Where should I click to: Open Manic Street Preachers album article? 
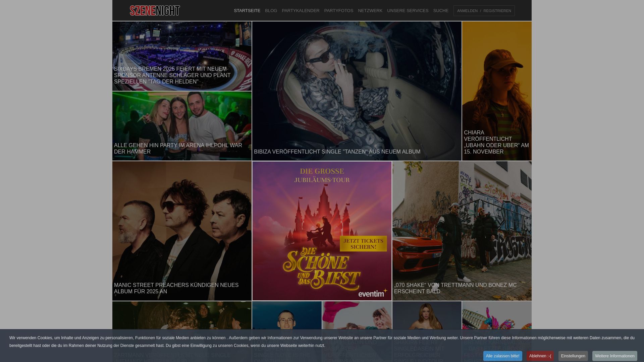click(x=182, y=231)
